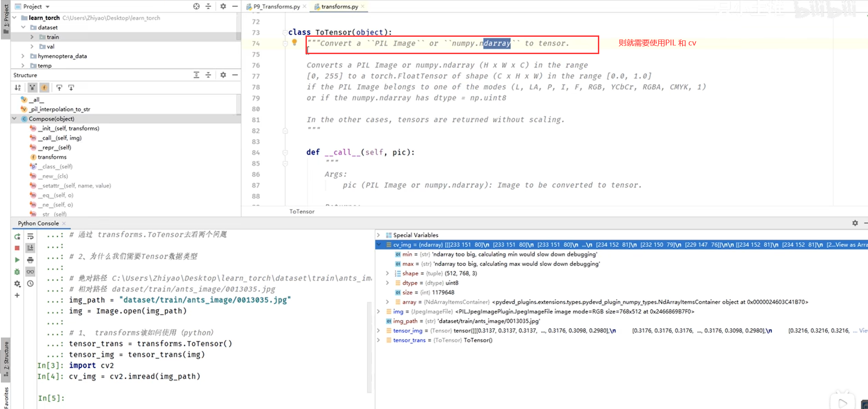Expand the hymenoptera_data folder
This screenshot has width=868, height=409.
click(x=23, y=56)
